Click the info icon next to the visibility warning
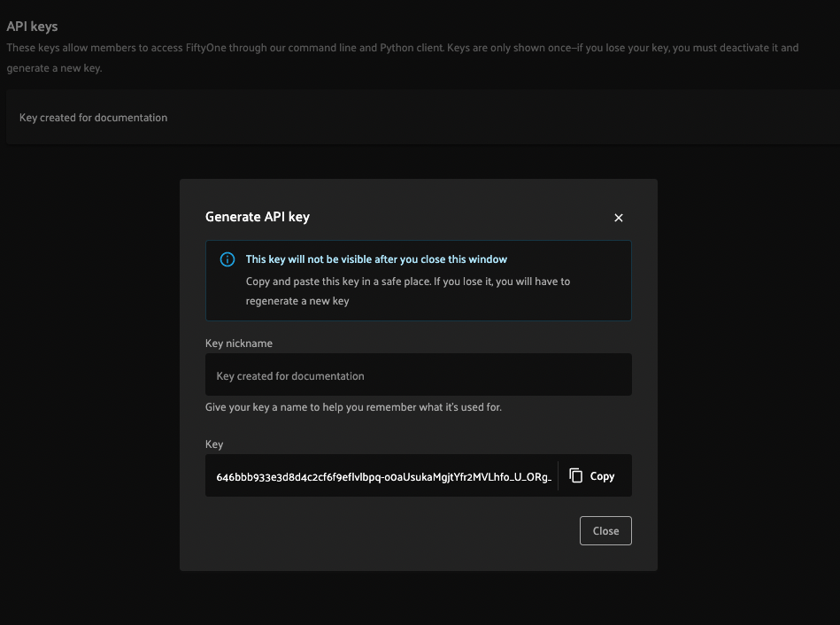The height and width of the screenshot is (625, 840). 227,258
